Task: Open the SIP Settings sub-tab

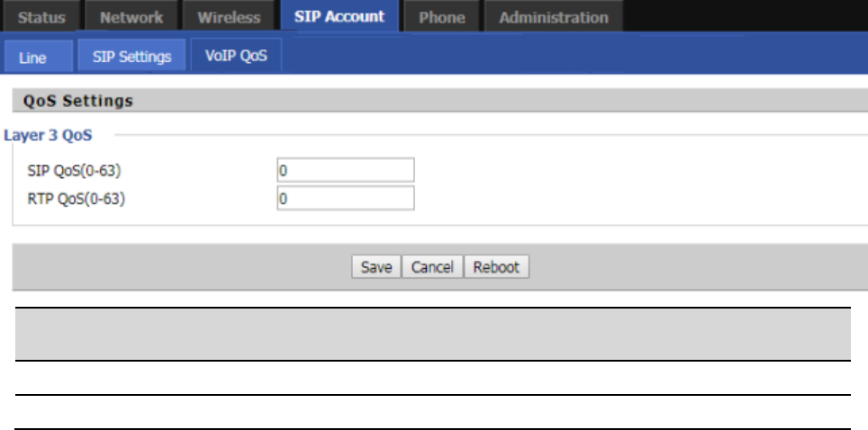Action: (131, 56)
